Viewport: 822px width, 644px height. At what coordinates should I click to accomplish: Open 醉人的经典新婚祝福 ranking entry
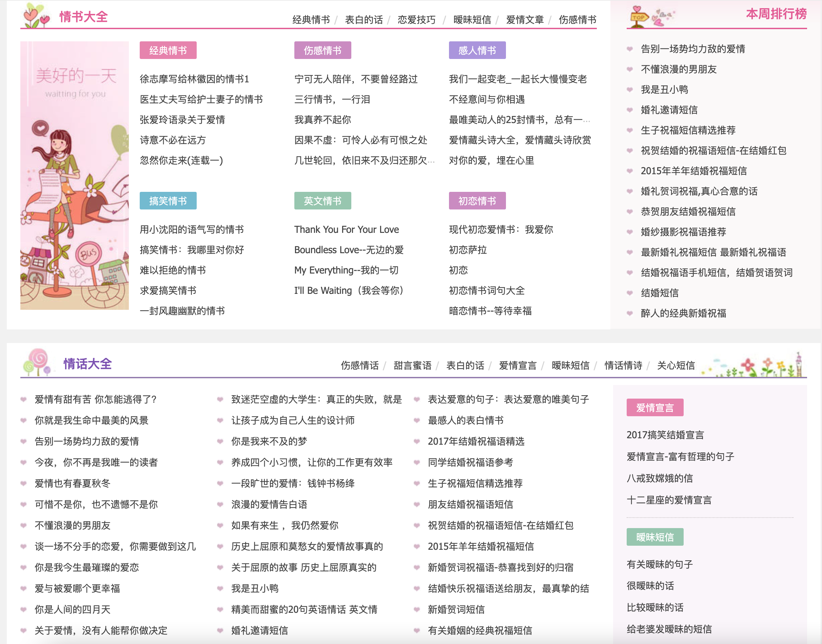683,313
